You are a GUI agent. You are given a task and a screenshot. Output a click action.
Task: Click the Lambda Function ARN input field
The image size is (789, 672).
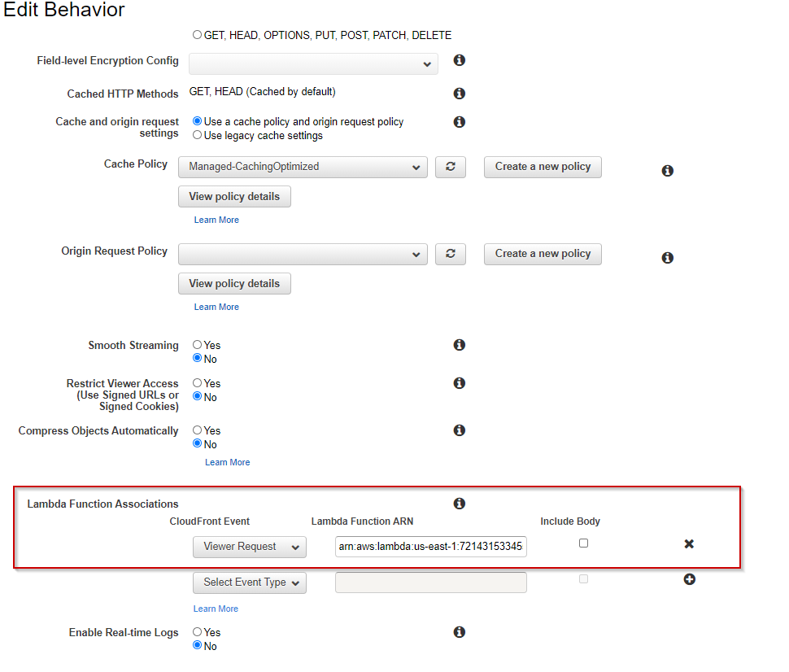[x=430, y=546]
